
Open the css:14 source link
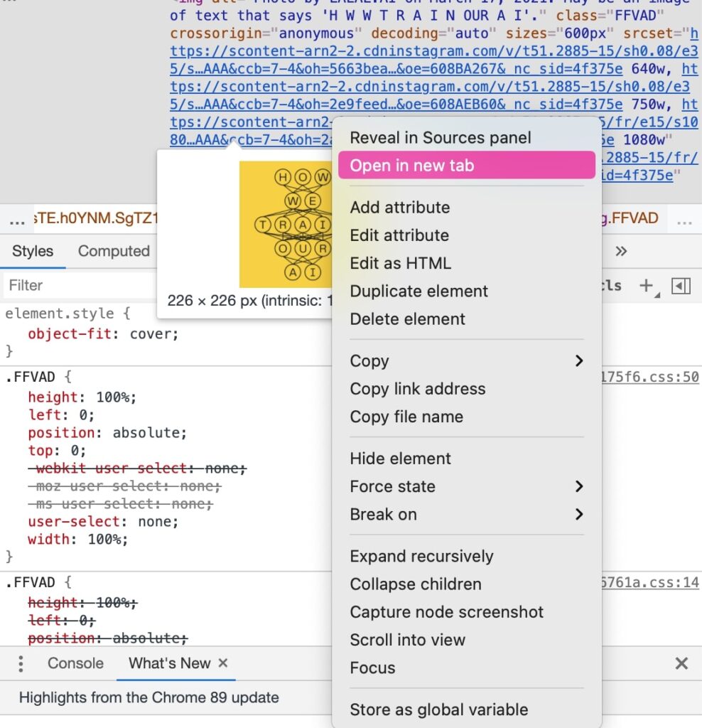(x=650, y=582)
